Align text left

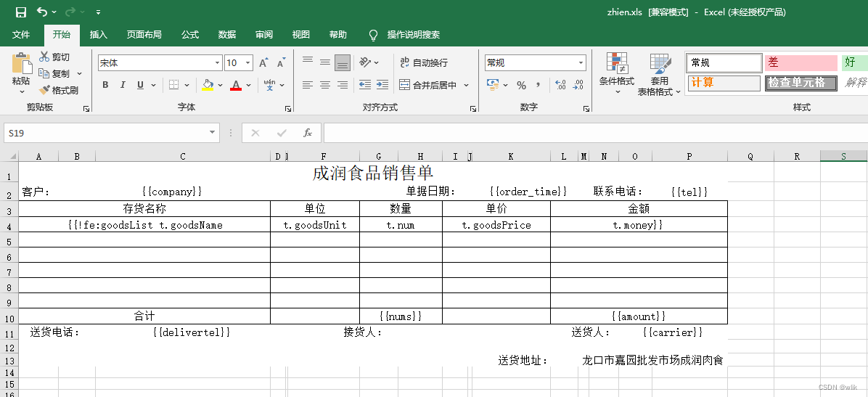(x=308, y=85)
